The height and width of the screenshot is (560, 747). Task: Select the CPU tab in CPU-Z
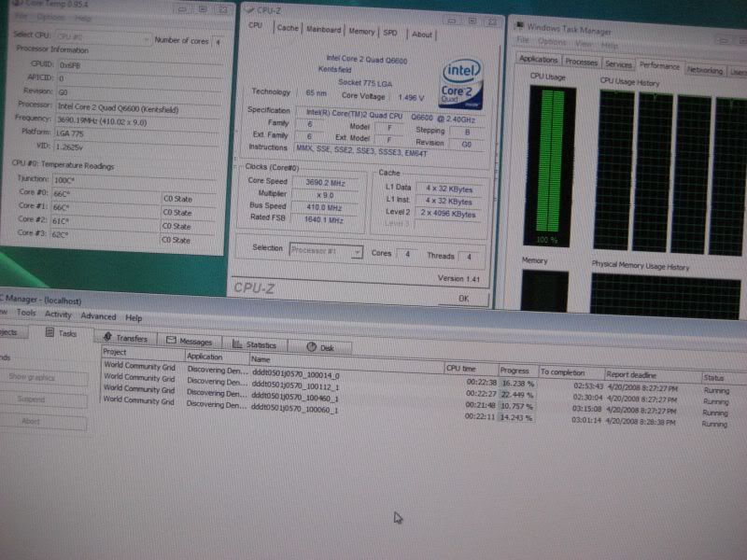point(255,25)
